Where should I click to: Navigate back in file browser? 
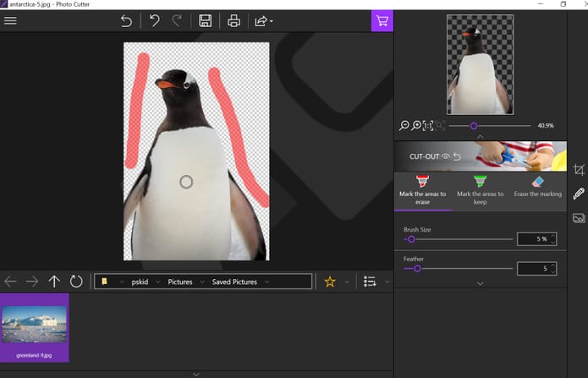(x=10, y=282)
